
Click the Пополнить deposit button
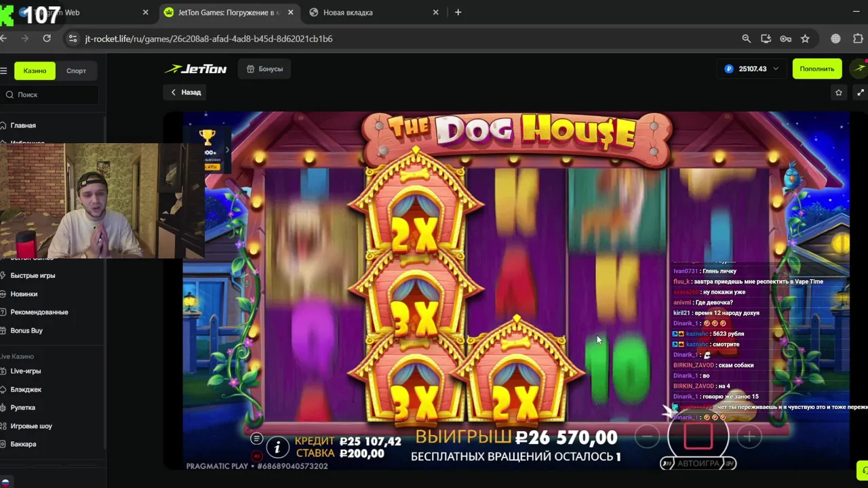[816, 68]
